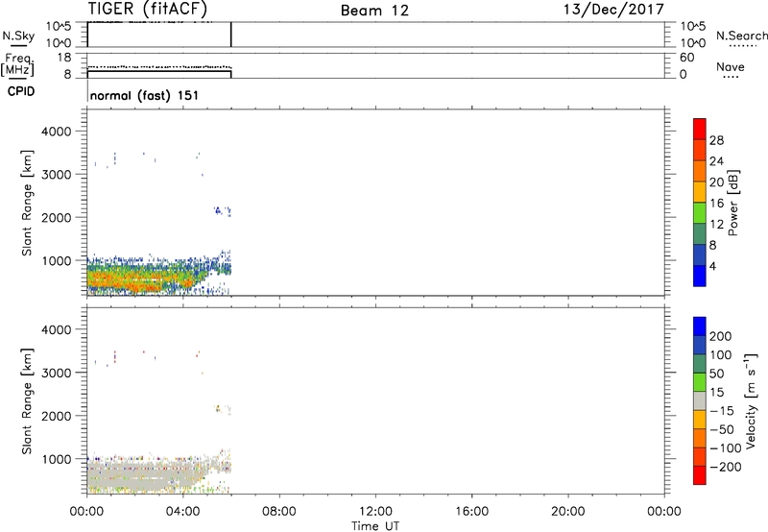The width and height of the screenshot is (768, 532).
Task: Click the N.Search legend label
Action: click(x=741, y=36)
